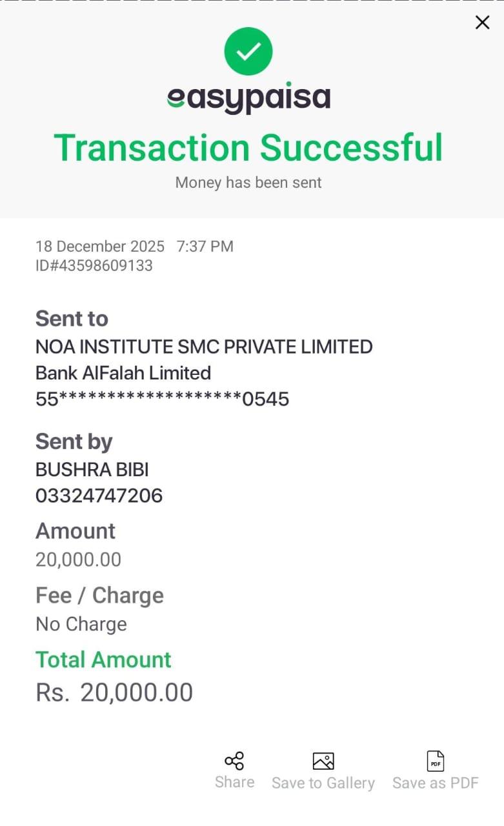Tap the PDF document icon

[436, 761]
